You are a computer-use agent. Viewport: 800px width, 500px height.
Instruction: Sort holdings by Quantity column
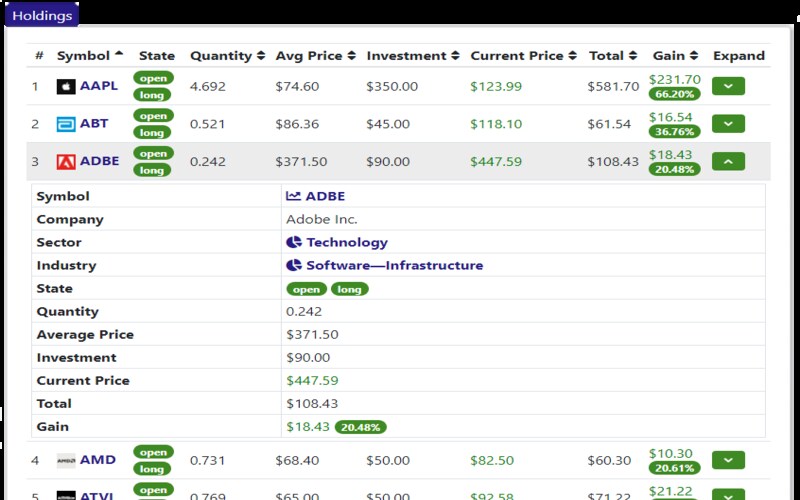pyautogui.click(x=228, y=56)
